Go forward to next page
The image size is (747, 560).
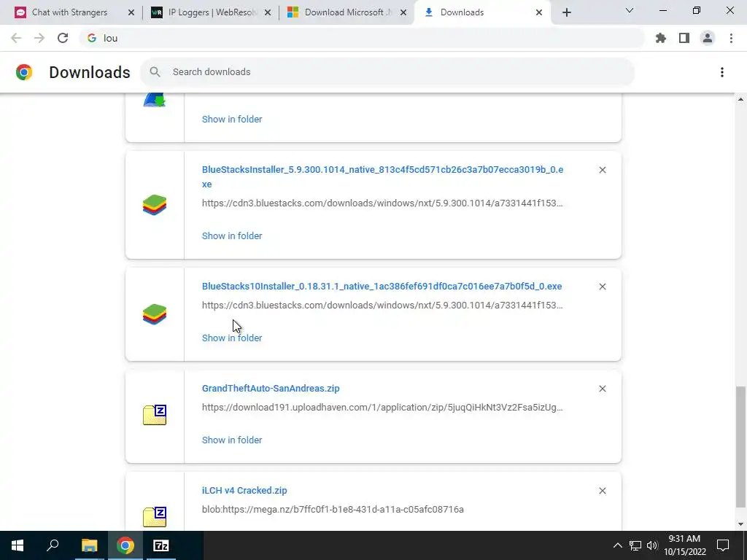pyautogui.click(x=39, y=38)
